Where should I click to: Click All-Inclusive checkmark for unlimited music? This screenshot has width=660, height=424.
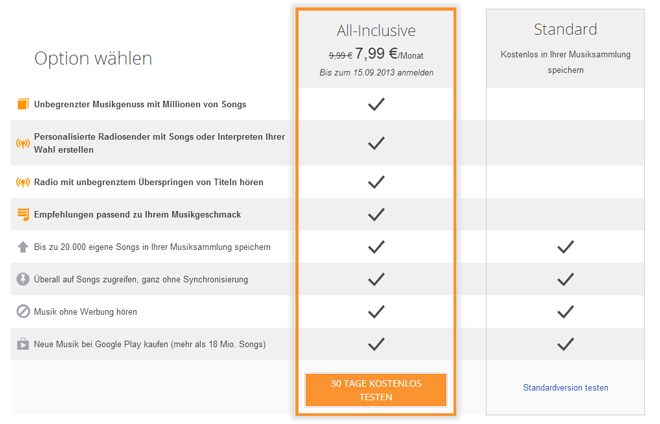pos(376,104)
